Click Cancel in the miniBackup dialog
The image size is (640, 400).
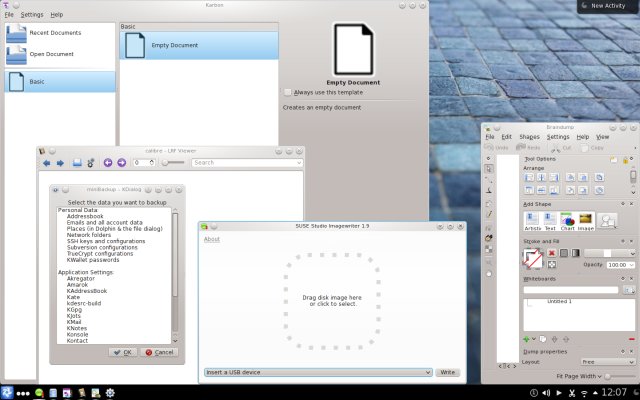coord(158,324)
